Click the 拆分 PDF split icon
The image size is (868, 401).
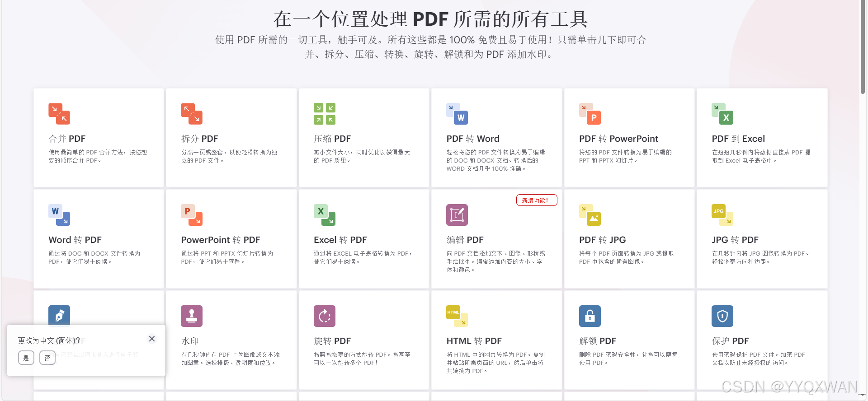(x=192, y=114)
